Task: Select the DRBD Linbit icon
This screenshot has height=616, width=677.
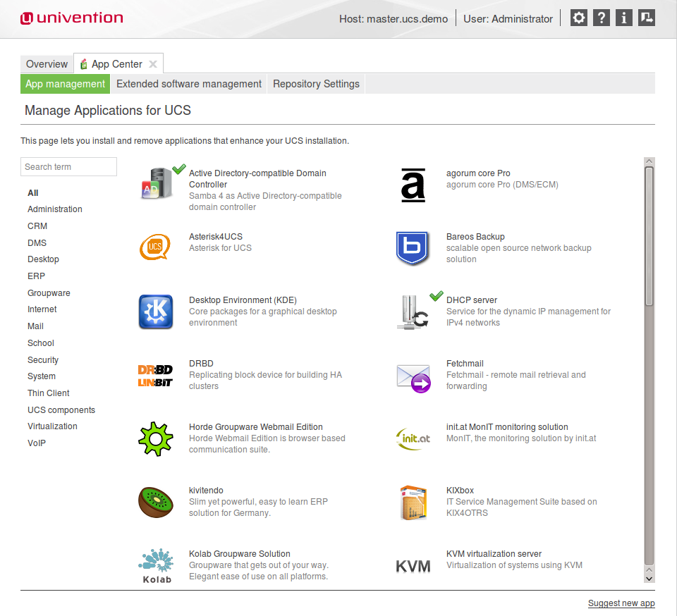Action: pyautogui.click(x=155, y=376)
